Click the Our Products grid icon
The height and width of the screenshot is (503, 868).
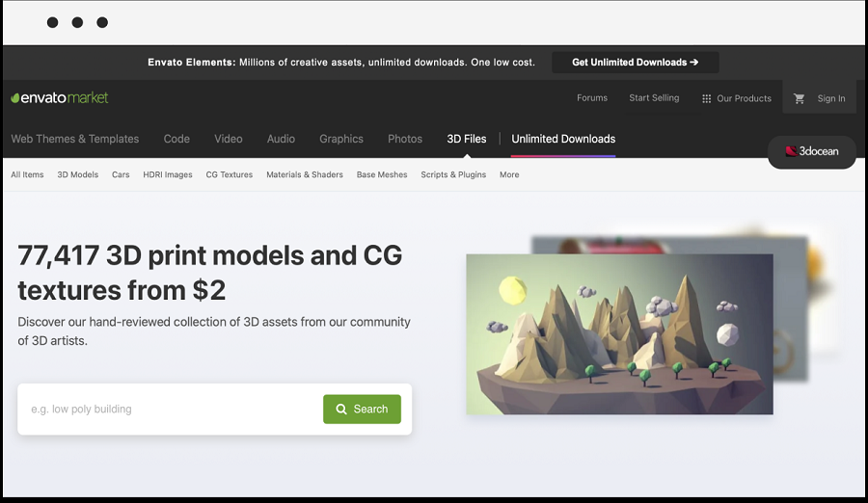(x=706, y=98)
